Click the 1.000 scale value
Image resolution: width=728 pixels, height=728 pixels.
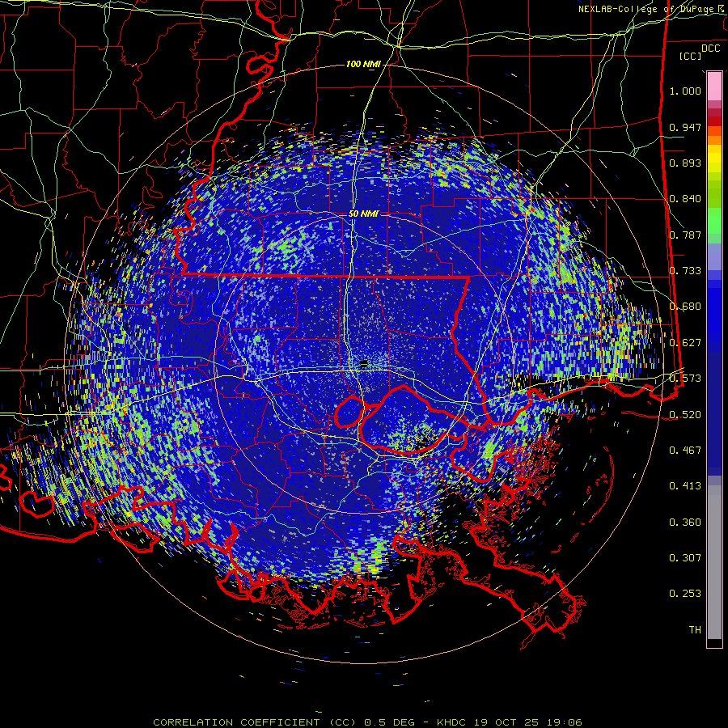click(685, 91)
